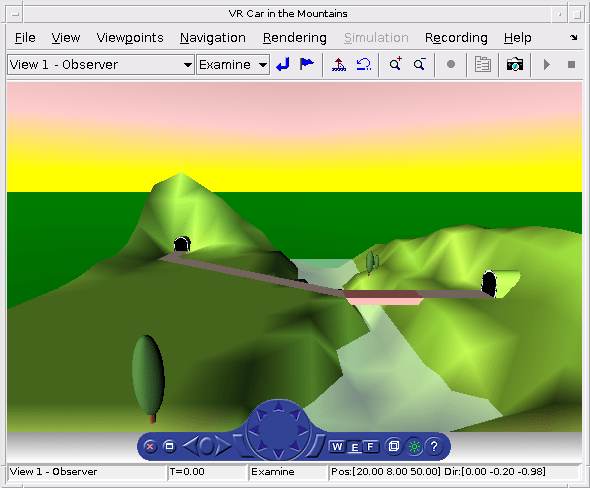Open the View 1 - Observer viewpoint dropdown

click(101, 65)
